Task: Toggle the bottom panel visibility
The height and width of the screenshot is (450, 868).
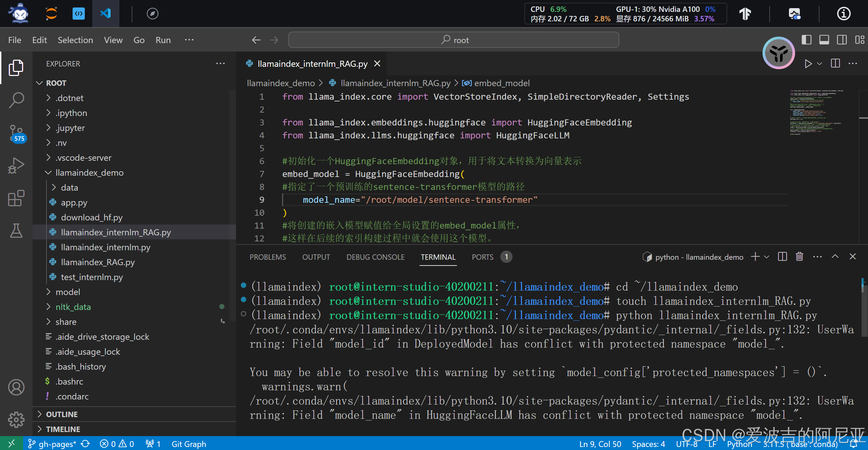Action: point(824,40)
